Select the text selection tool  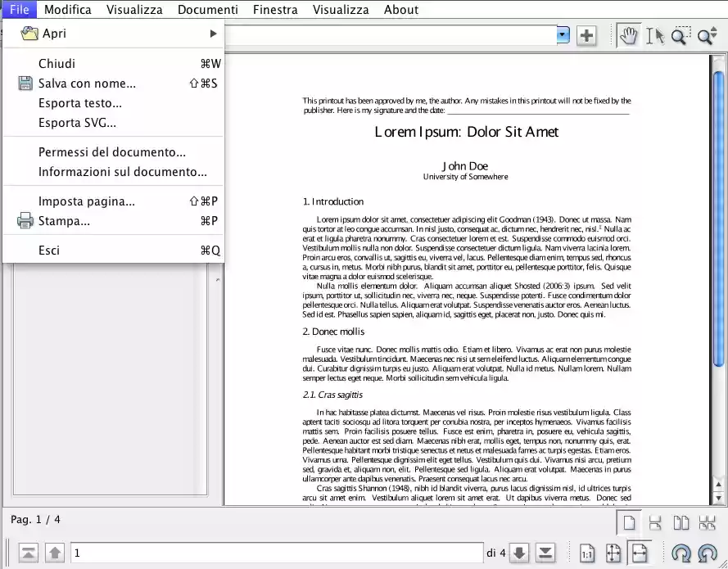[x=653, y=35]
